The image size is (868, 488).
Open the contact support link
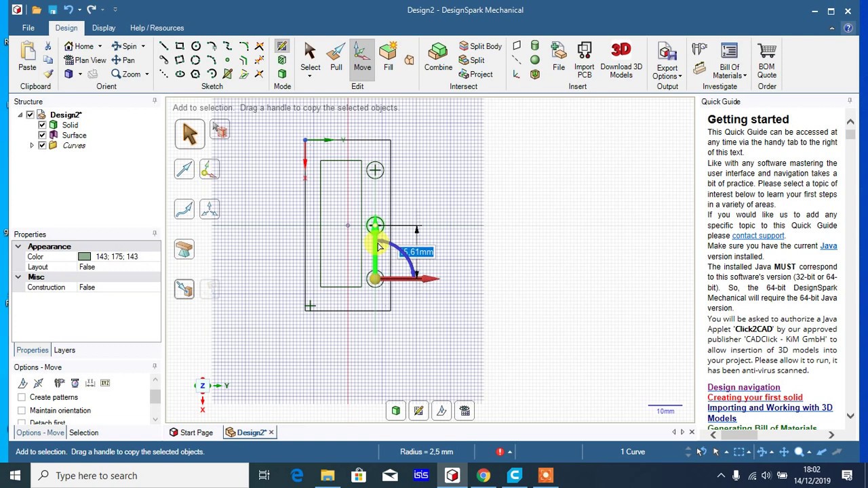[758, 236]
